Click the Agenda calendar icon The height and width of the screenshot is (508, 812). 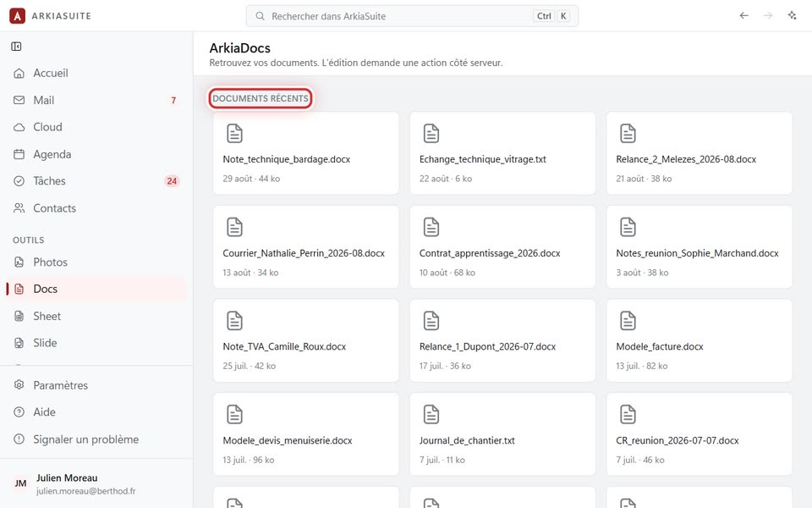pos(19,154)
